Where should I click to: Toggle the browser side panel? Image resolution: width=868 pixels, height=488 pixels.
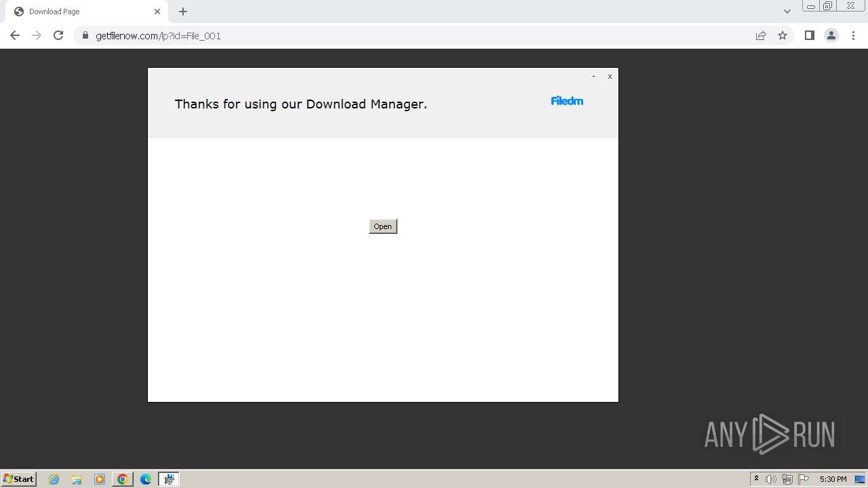coord(809,35)
